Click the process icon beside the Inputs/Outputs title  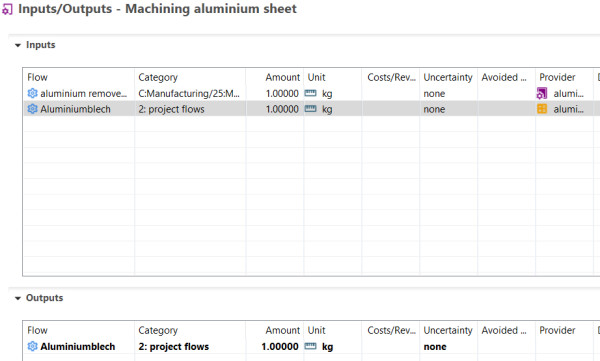[7, 9]
